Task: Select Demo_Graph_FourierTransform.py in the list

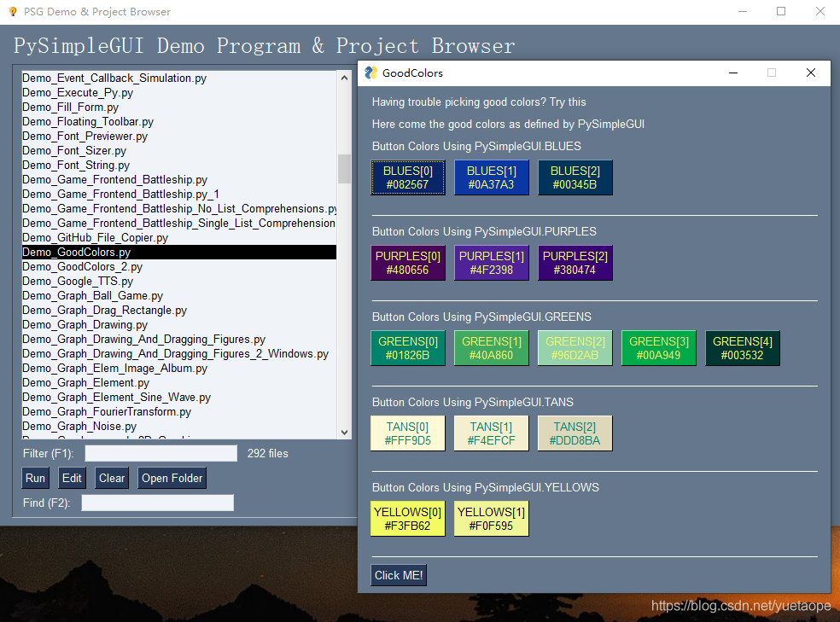Action: (179, 411)
